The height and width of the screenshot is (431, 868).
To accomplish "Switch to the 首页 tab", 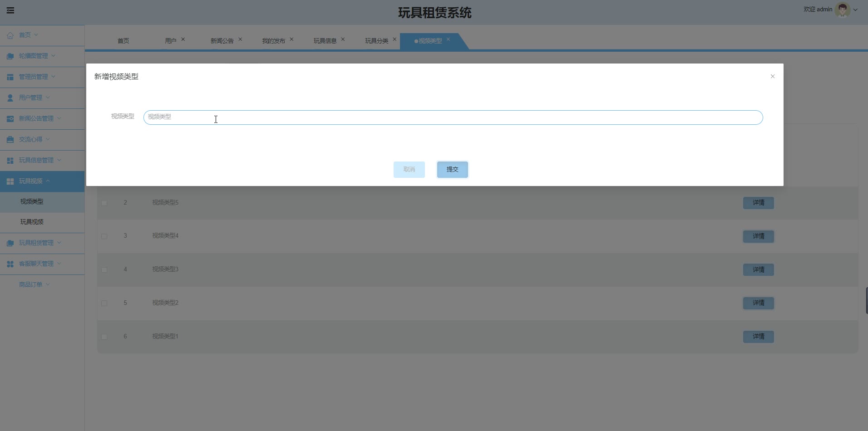I will [x=123, y=41].
